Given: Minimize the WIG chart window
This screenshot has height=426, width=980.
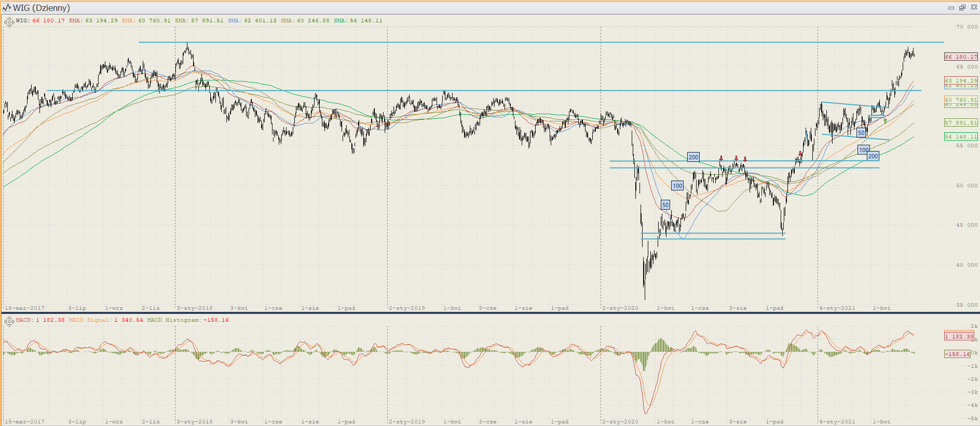Looking at the screenshot, I should tap(951, 8).
